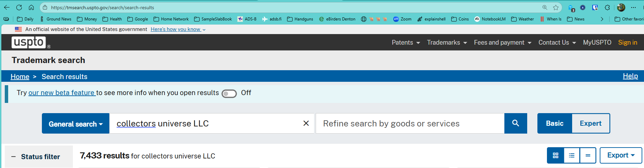Open the Google bookmarks folder

[138, 19]
